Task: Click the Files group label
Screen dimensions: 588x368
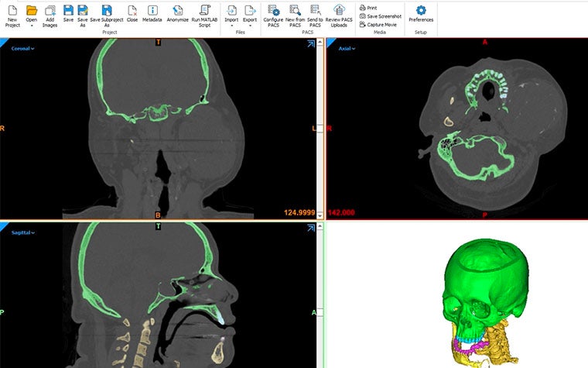Action: pyautogui.click(x=241, y=33)
